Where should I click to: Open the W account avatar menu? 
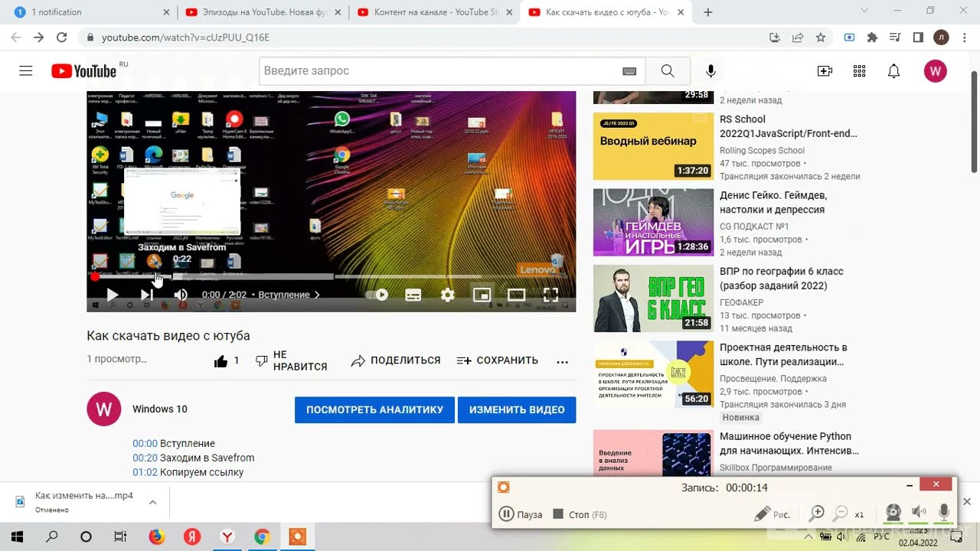tap(936, 71)
